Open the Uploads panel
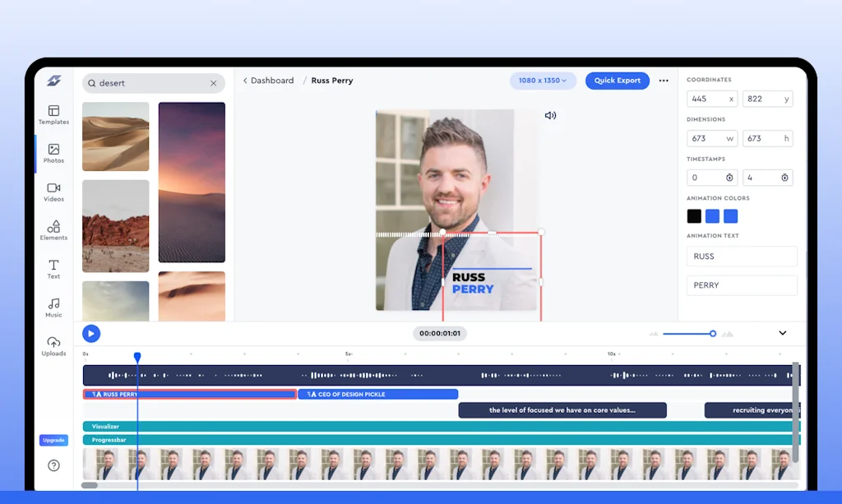 [53, 346]
